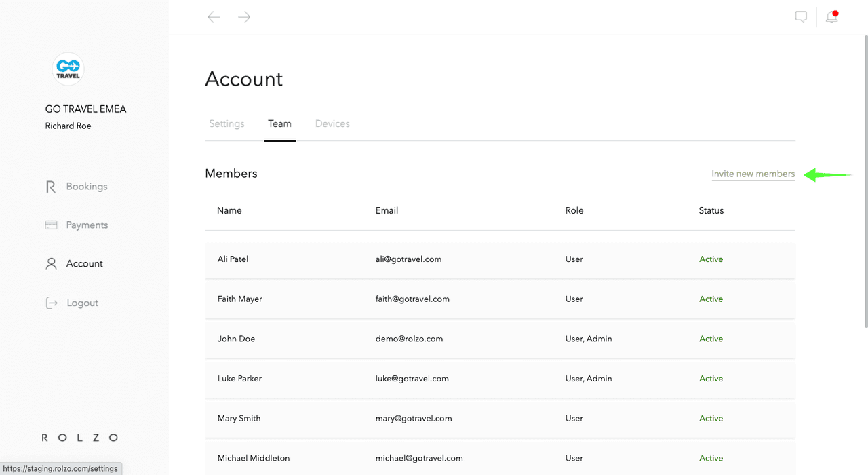Open the chat messages icon
The width and height of the screenshot is (868, 475).
[x=801, y=18]
